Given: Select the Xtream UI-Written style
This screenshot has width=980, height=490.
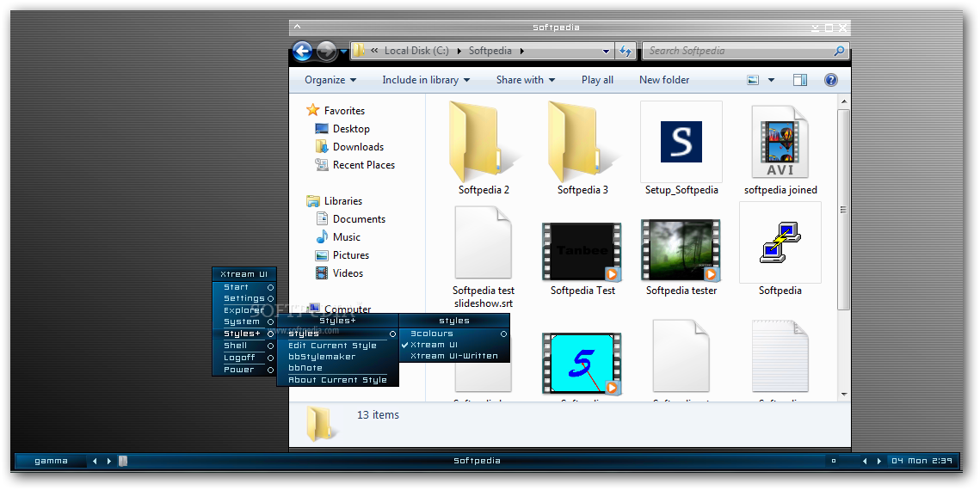Looking at the screenshot, I should pyautogui.click(x=454, y=356).
